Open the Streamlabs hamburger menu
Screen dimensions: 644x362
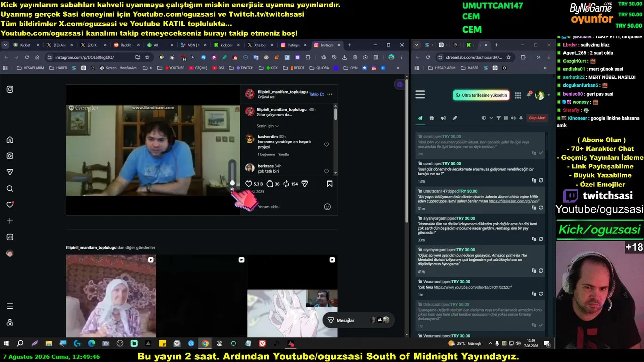pos(420,95)
